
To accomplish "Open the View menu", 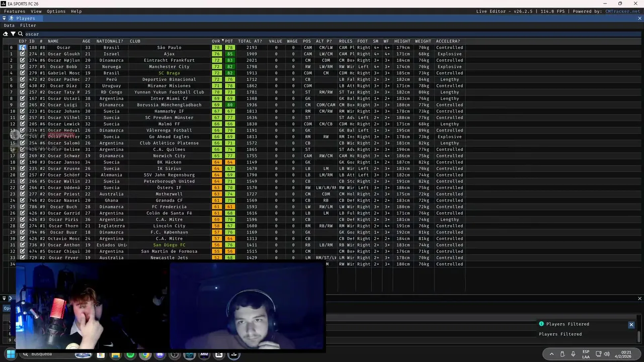I will coord(36,11).
